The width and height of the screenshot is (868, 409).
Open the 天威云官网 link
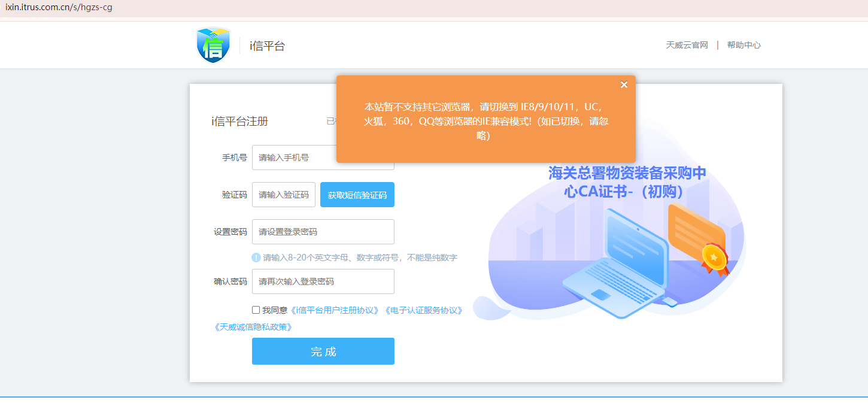(x=687, y=45)
